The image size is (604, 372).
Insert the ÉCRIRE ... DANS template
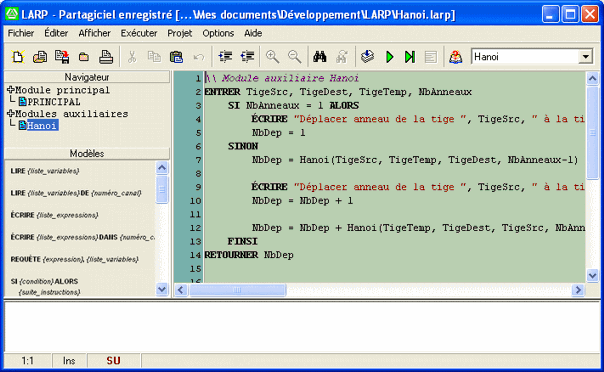[x=82, y=237]
